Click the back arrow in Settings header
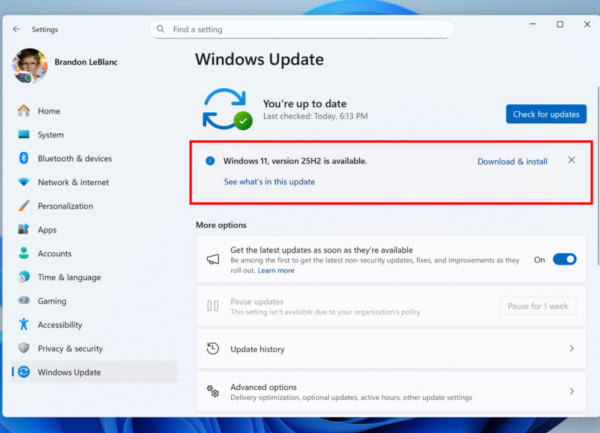Image resolution: width=600 pixels, height=433 pixels. (x=16, y=29)
